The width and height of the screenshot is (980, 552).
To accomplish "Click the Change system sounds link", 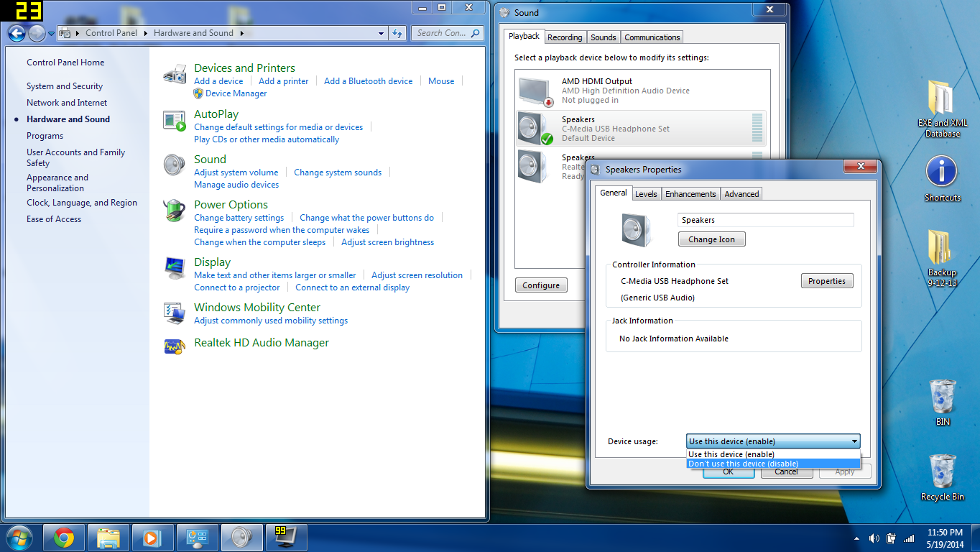I will tap(338, 172).
